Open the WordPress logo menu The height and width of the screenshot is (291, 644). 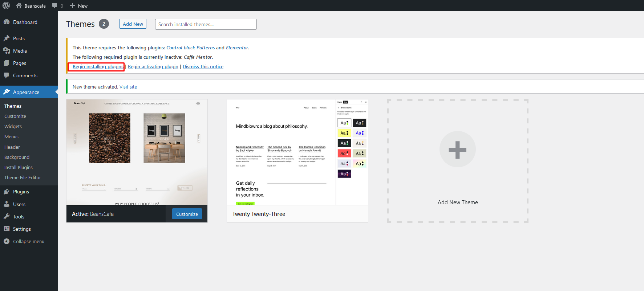[6, 5]
